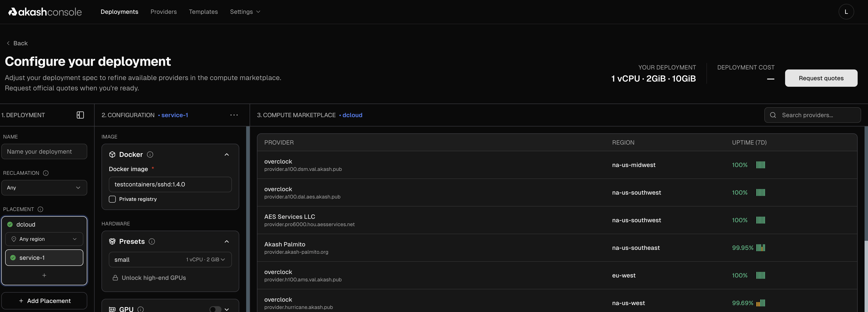The width and height of the screenshot is (868, 312).
Task: Click uptime bars for Akash Palmito
Action: pos(760,248)
